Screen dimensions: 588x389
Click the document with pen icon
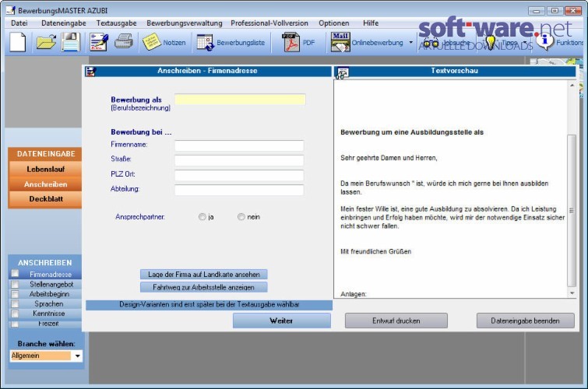coord(99,42)
